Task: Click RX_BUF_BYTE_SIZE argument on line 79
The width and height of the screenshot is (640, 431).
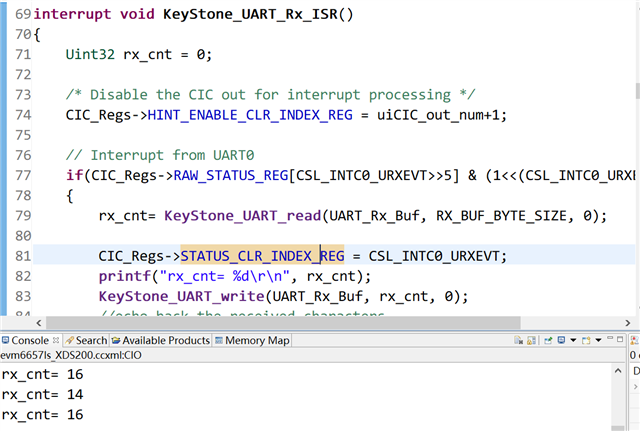Action: click(502, 216)
